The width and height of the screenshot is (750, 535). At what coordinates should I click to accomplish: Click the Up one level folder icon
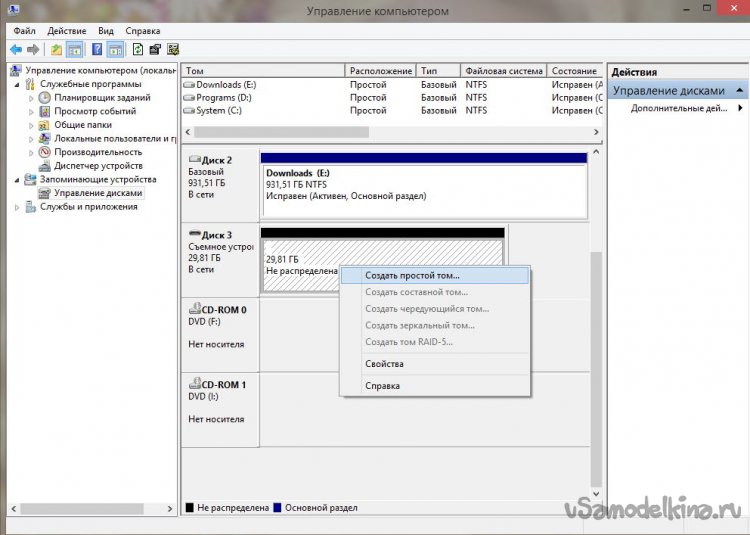click(x=56, y=49)
